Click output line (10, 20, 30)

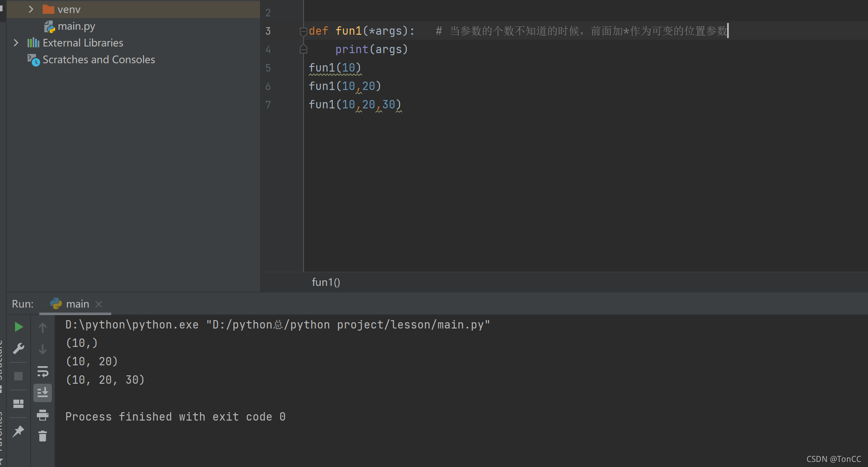coord(105,380)
